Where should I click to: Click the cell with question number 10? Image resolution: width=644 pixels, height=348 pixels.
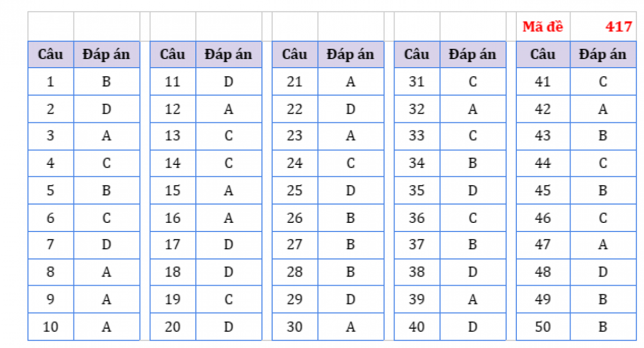point(50,327)
